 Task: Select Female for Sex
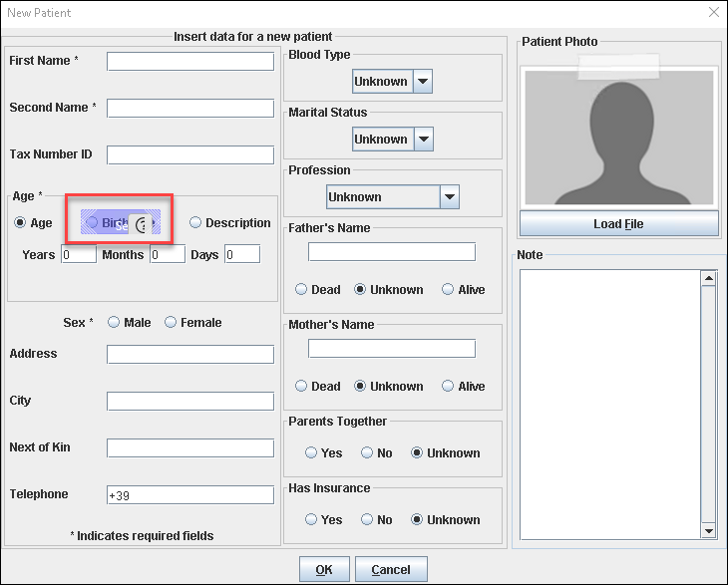pyautogui.click(x=171, y=323)
